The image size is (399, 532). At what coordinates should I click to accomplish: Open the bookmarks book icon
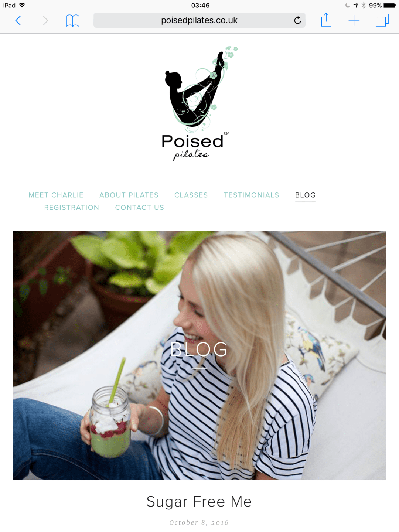point(72,21)
